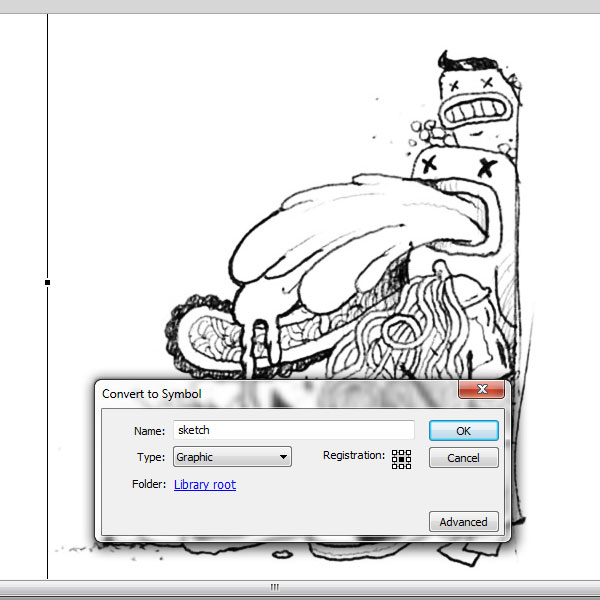600x600 pixels.
Task: Click the Name field containing 'sketch'
Action: [293, 430]
